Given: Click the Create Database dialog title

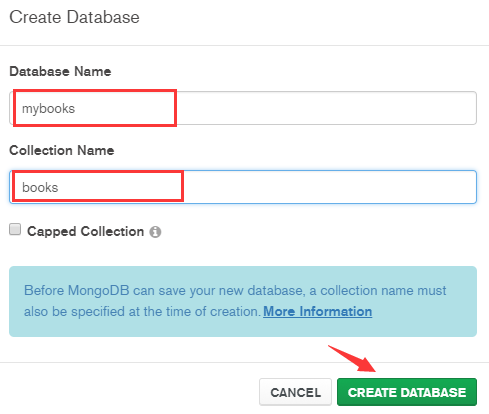Looking at the screenshot, I should pos(74,17).
